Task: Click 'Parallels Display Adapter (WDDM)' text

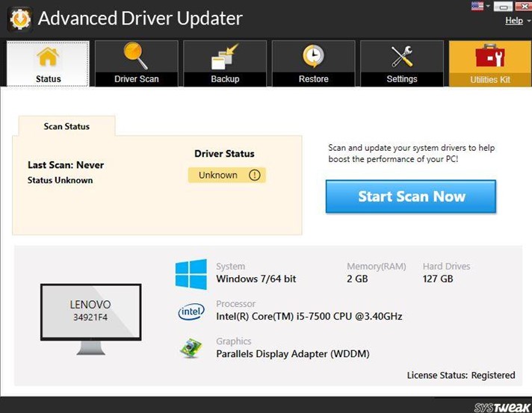Action: [293, 354]
